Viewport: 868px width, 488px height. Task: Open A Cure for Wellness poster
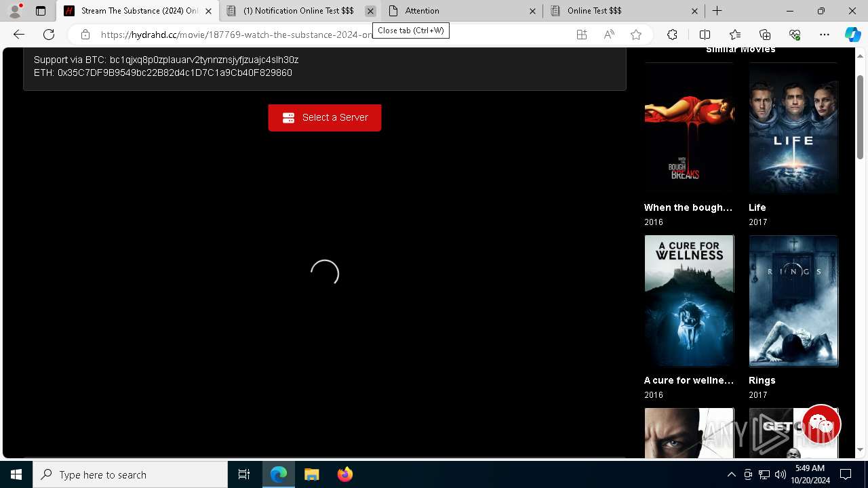[689, 301]
